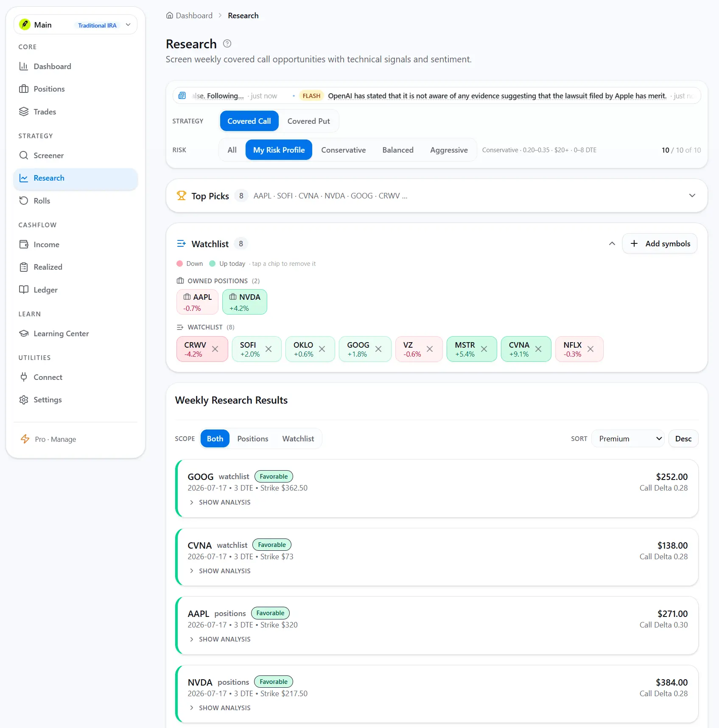This screenshot has width=719, height=728.
Task: Click the home icon in breadcrumb
Action: coord(170,15)
